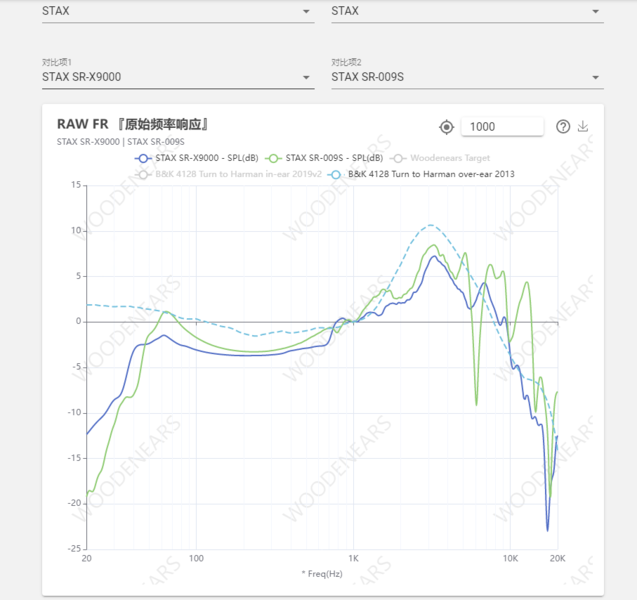Click the RAW FR chart title
The height and width of the screenshot is (600, 637).
(x=135, y=125)
